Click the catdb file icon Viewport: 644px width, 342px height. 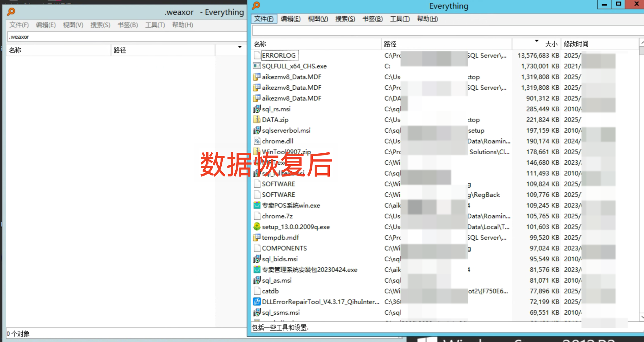[x=257, y=291]
